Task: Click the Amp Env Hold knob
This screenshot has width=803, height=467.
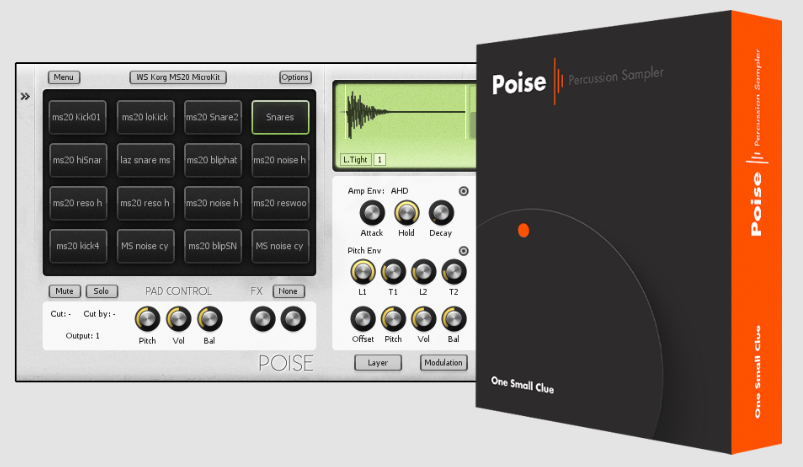Action: [407, 213]
